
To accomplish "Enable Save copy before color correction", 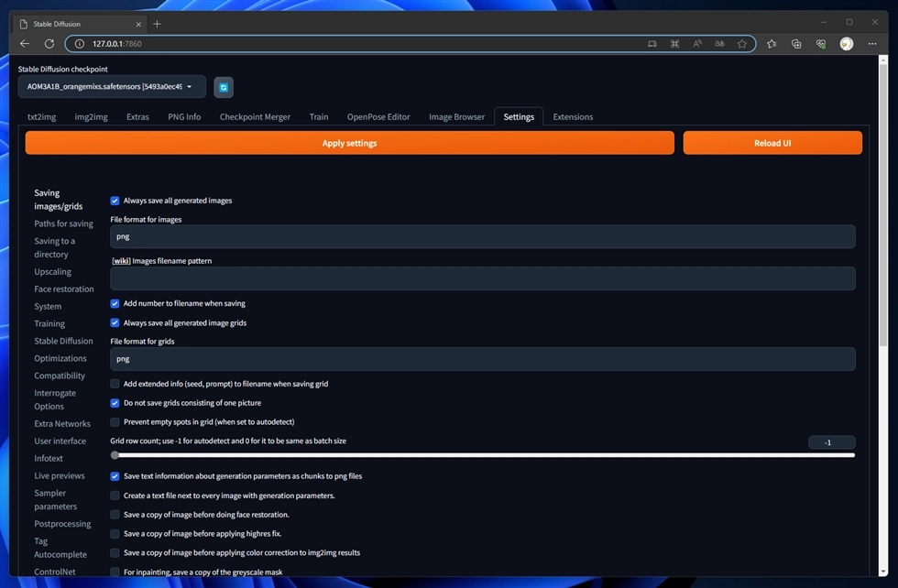I will 115,552.
